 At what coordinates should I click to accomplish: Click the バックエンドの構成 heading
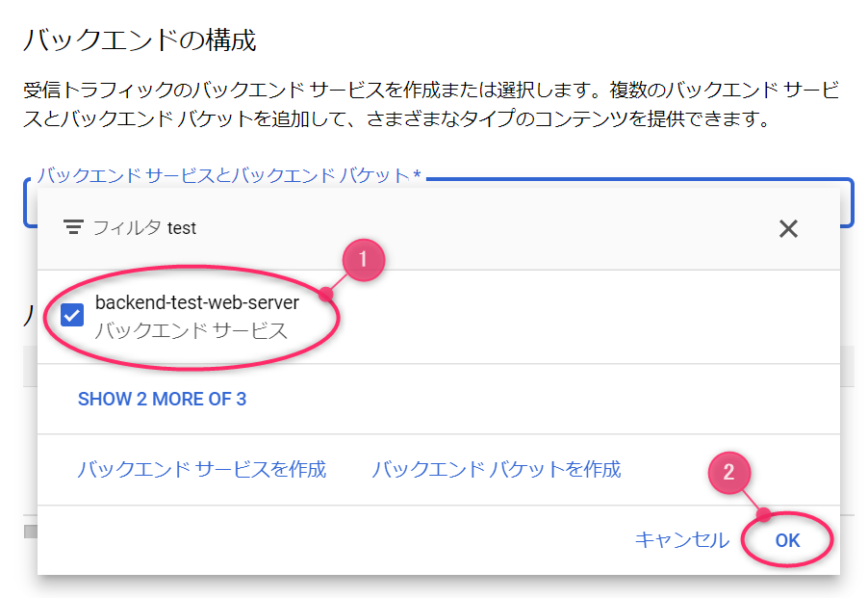pos(140,39)
